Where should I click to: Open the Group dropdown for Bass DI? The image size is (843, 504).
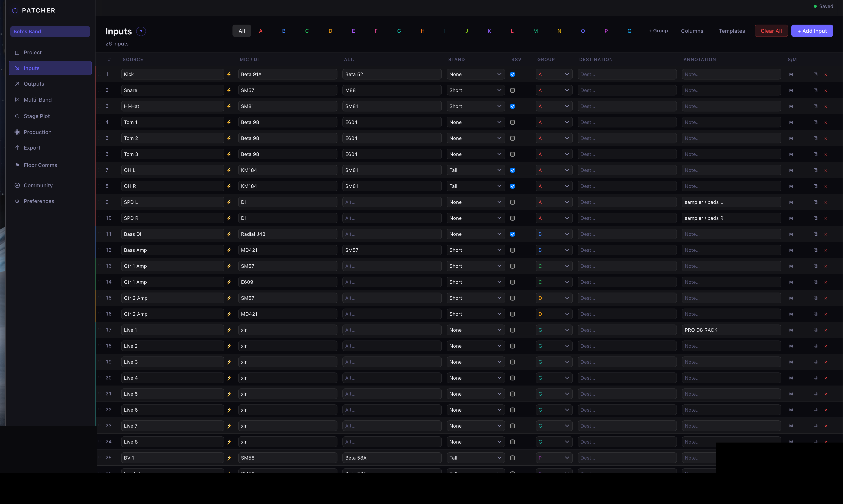(x=554, y=234)
